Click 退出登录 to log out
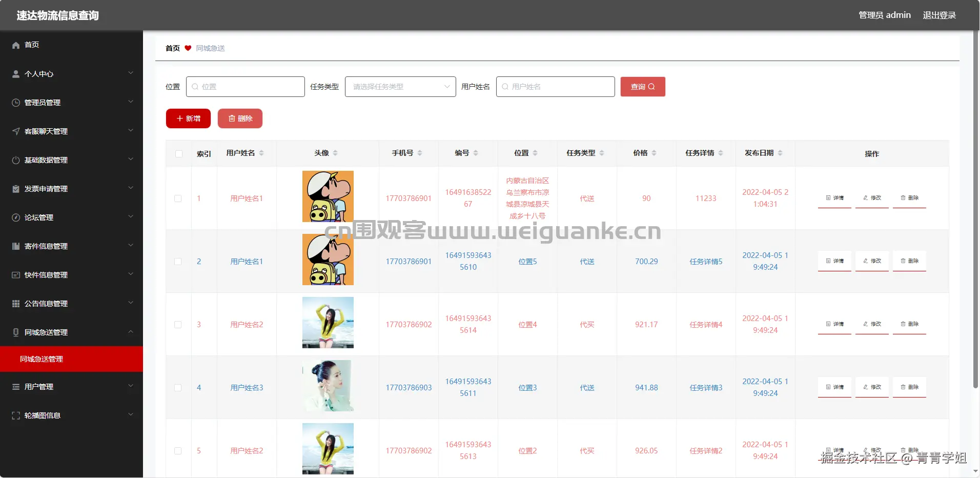 (x=940, y=15)
